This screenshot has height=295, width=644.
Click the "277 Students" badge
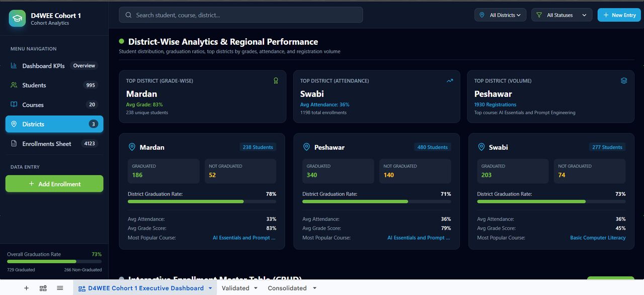(x=607, y=147)
